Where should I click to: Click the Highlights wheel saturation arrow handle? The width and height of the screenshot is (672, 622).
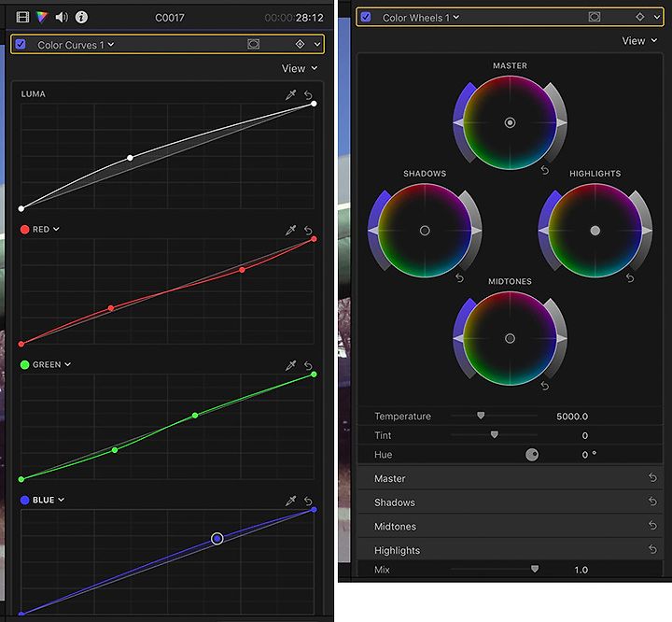tap(544, 231)
